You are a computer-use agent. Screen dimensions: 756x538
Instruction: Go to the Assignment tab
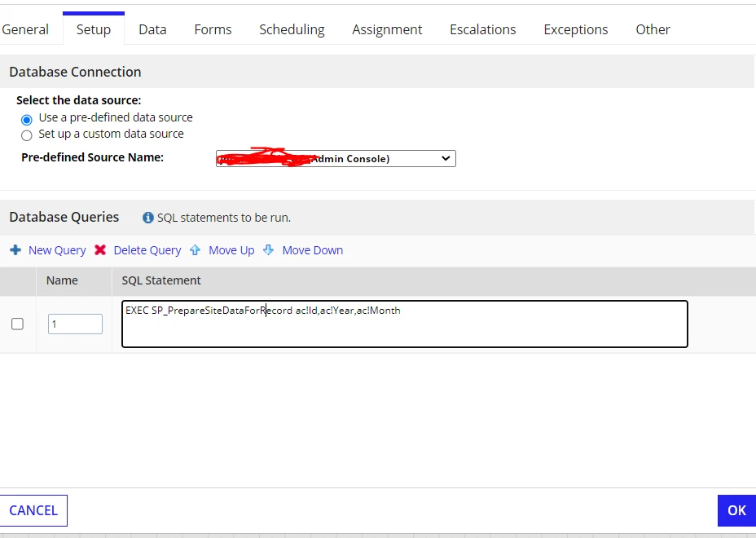coord(387,29)
